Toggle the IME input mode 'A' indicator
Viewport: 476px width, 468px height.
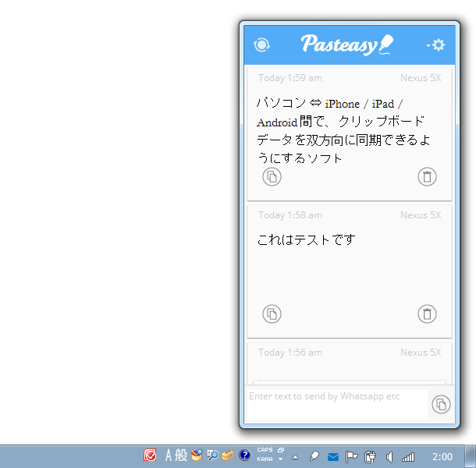(169, 456)
